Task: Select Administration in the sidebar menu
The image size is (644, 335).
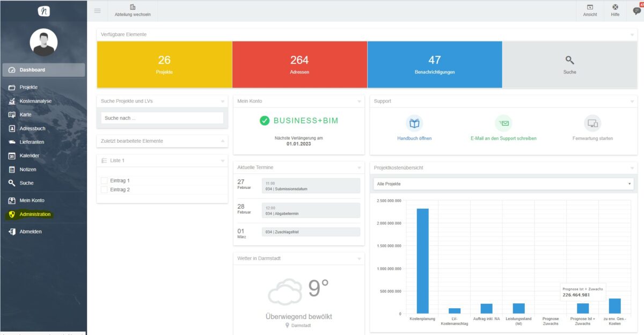Action: pos(35,215)
